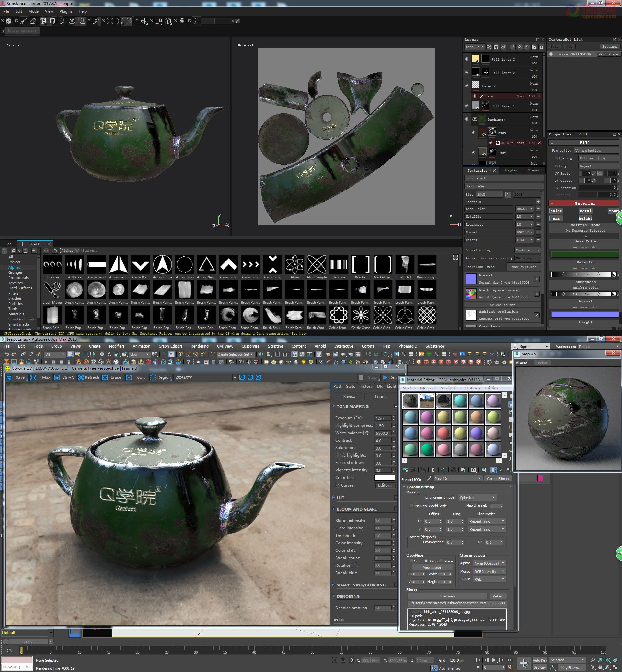Image resolution: width=622 pixels, height=672 pixels.
Task: Add a new fill layer in Layers
Action: point(520,47)
